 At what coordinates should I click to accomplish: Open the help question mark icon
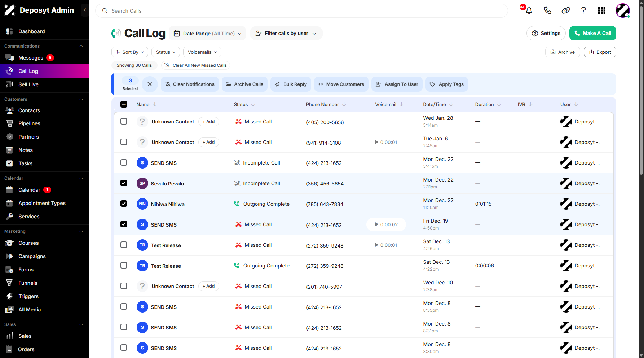[x=583, y=10]
